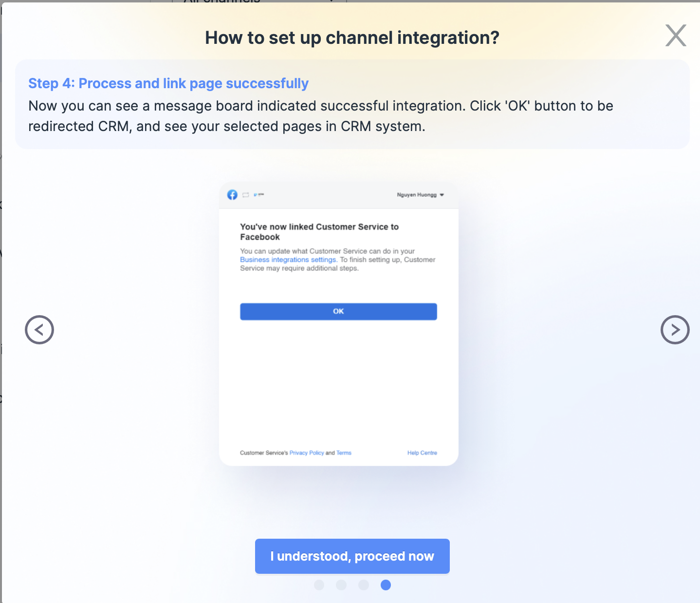Jump to the first step dot
This screenshot has height=603, width=700.
pos(319,585)
